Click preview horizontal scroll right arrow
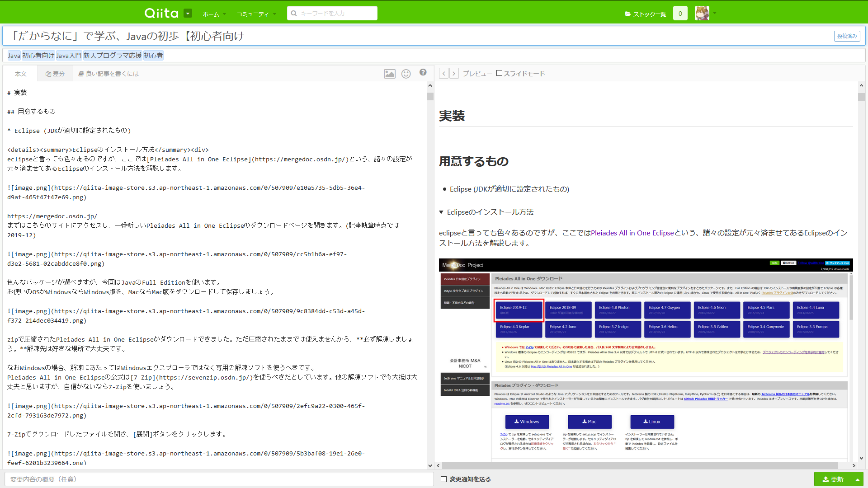Viewport: 868px width, 488px height. click(854, 465)
